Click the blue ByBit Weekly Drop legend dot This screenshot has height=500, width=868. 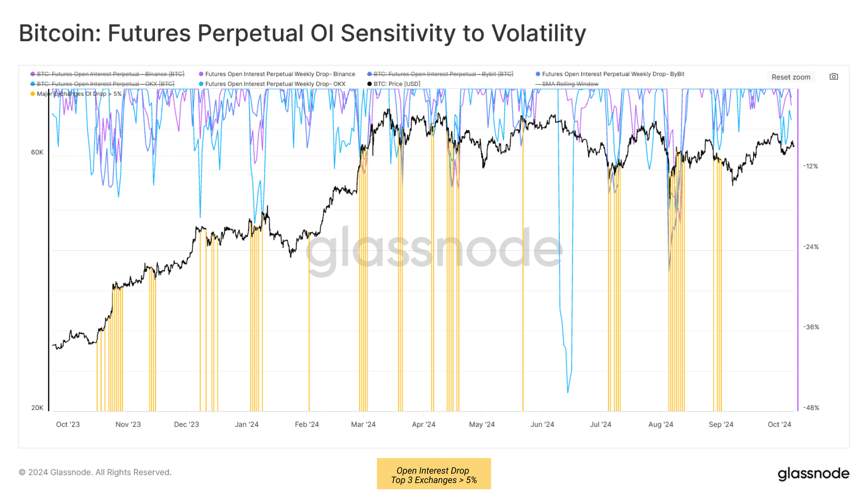point(538,74)
